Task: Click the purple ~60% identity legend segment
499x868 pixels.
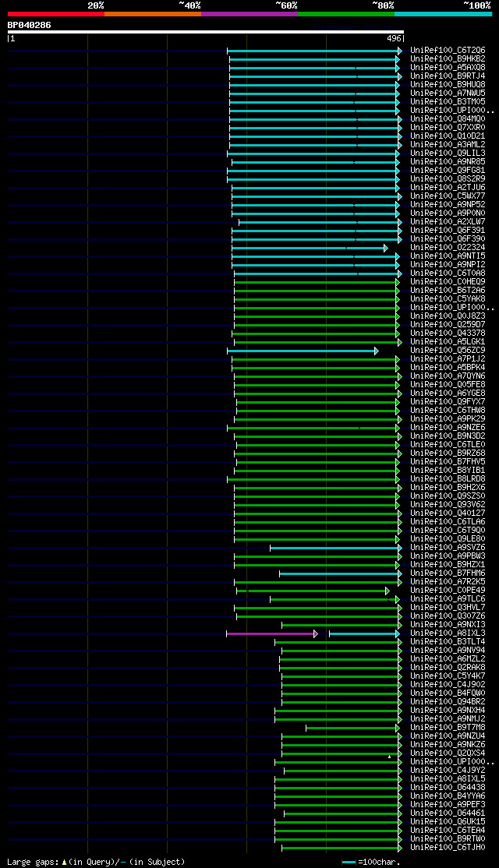Action: tap(249, 14)
